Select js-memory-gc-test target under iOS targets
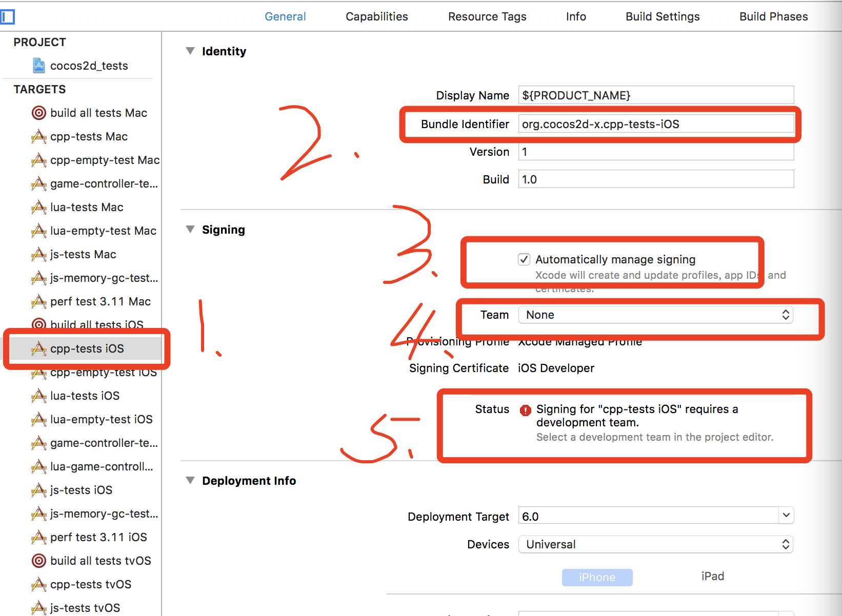This screenshot has width=842, height=616. [95, 514]
